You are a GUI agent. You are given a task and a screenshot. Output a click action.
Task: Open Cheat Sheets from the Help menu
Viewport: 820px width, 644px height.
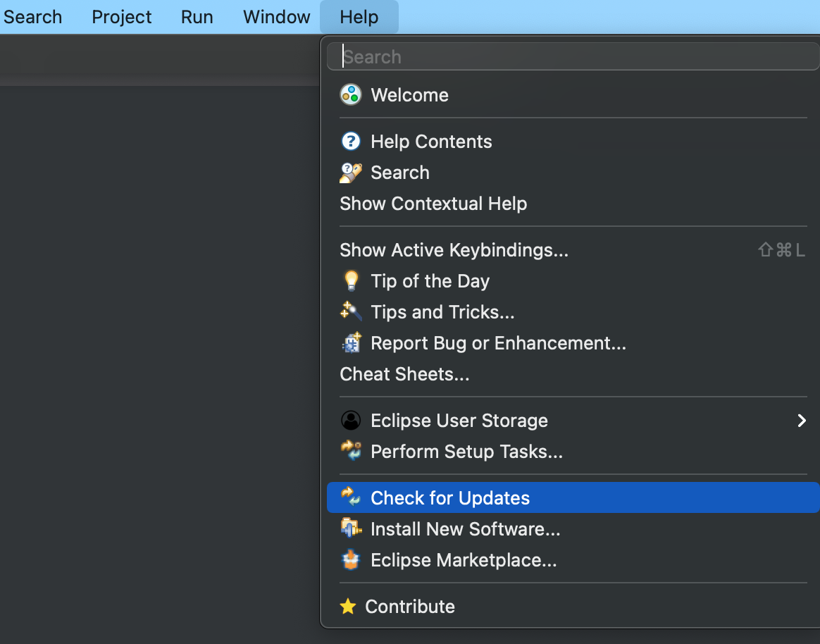pyautogui.click(x=404, y=374)
